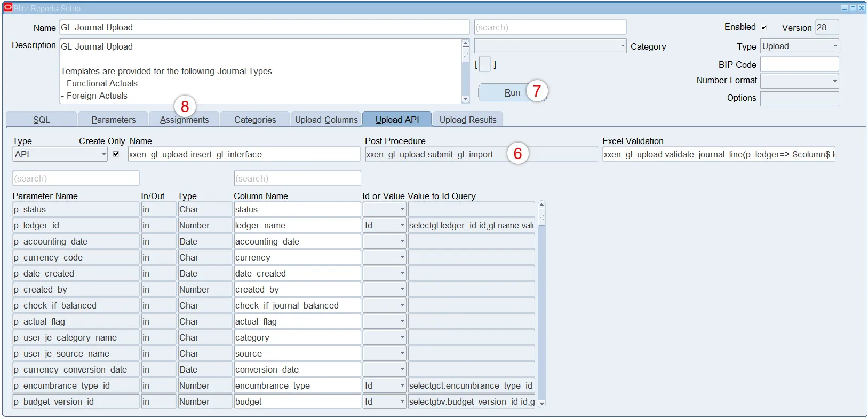Image resolution: width=868 pixels, height=418 pixels.
Task: Open the Category dropdown
Action: 623,46
